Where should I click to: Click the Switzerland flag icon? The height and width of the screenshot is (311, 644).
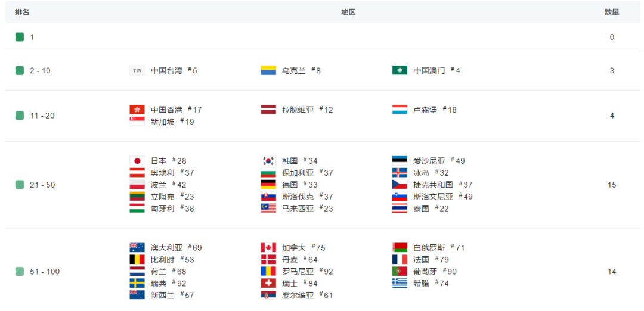(268, 284)
